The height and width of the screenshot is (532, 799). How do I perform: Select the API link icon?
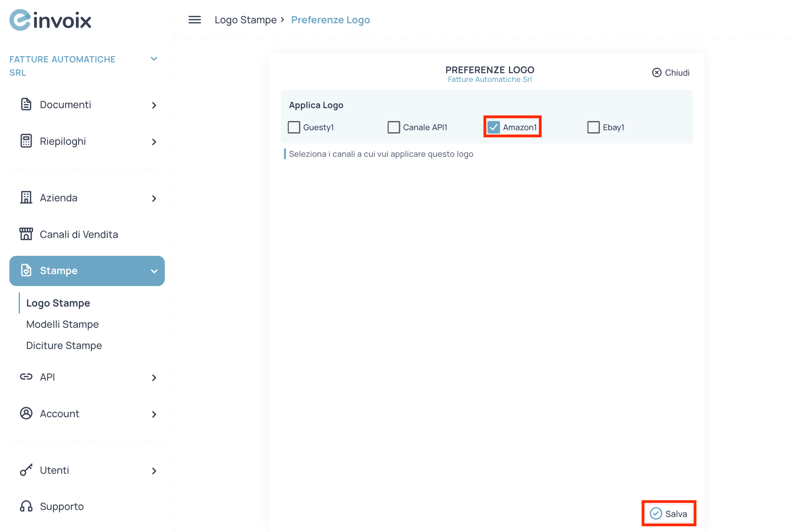[26, 377]
